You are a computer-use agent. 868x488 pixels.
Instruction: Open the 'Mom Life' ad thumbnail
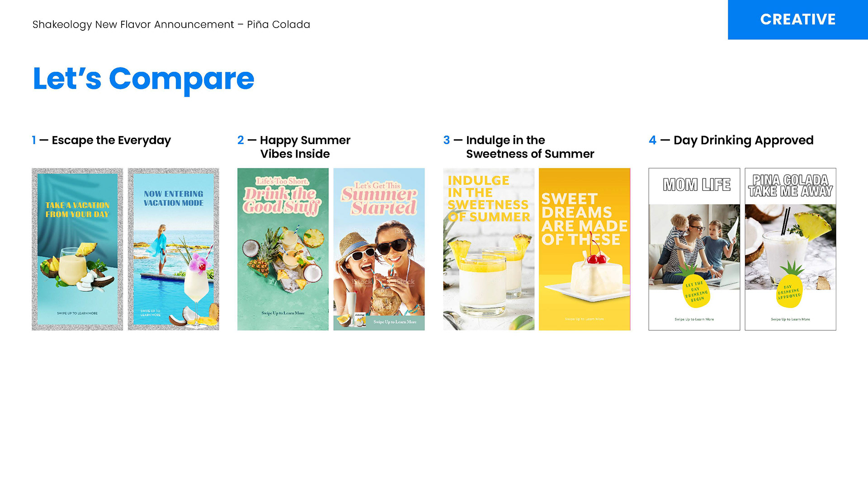(694, 249)
